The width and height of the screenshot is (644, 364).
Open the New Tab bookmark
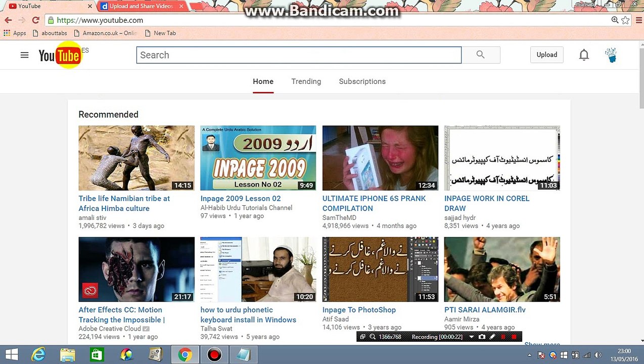[x=160, y=33]
